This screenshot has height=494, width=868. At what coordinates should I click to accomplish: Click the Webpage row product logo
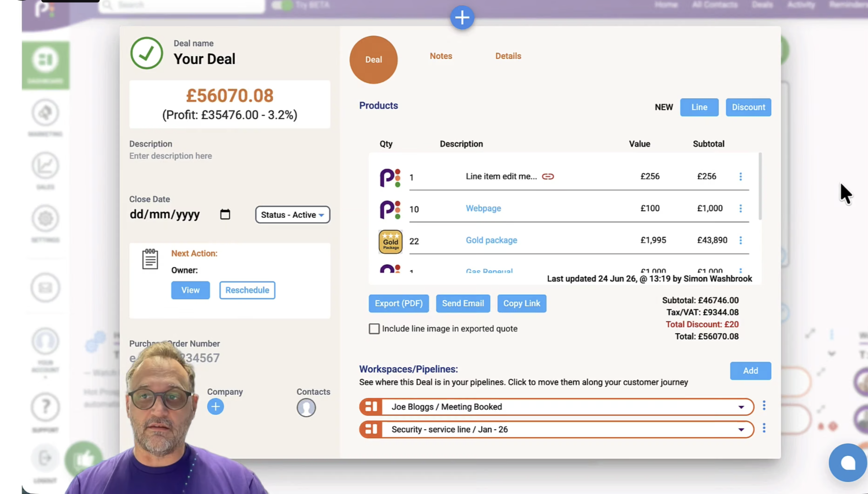click(390, 209)
